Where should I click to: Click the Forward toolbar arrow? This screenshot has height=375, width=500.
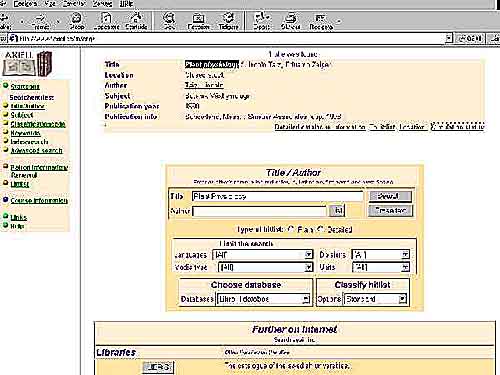pyautogui.click(x=40, y=21)
